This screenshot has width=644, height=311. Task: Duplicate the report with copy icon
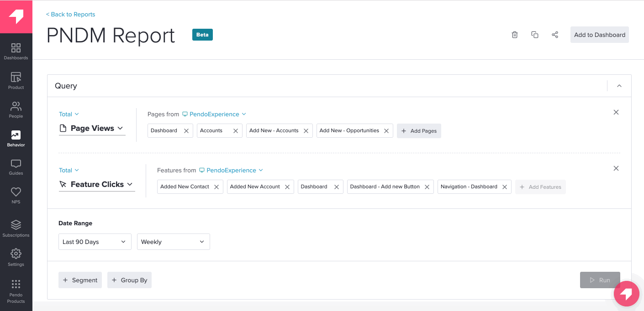[x=535, y=35]
